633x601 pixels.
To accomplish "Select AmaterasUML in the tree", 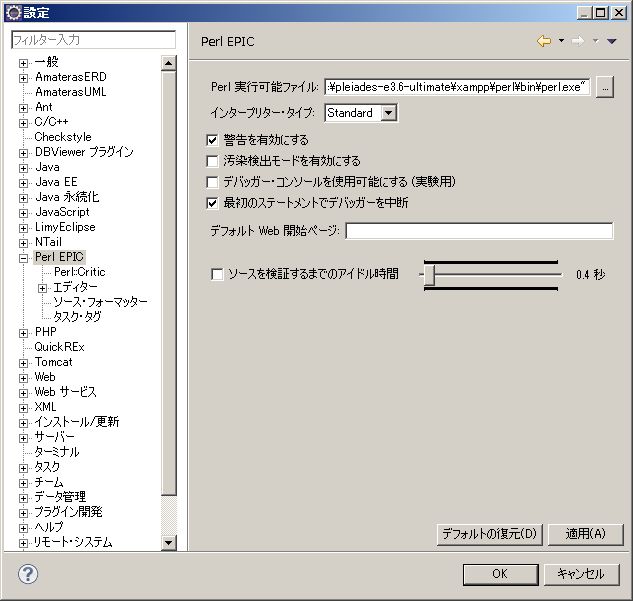I will coord(71,92).
